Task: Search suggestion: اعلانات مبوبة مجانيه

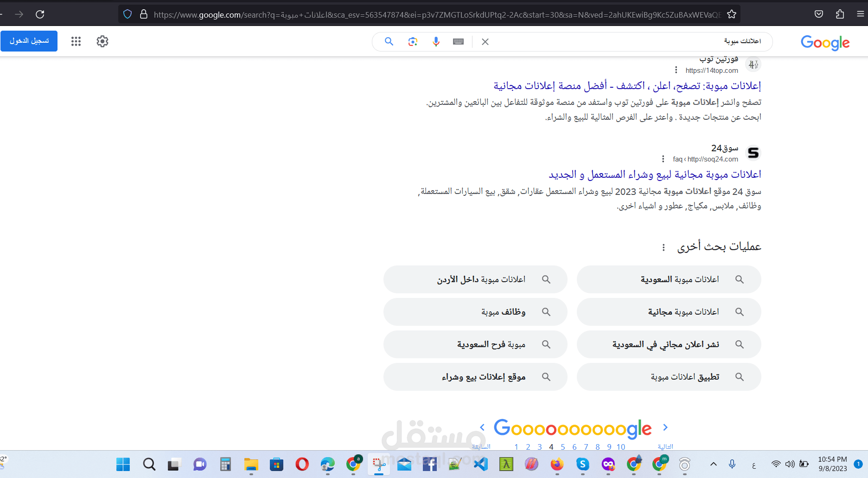Action: (x=669, y=312)
